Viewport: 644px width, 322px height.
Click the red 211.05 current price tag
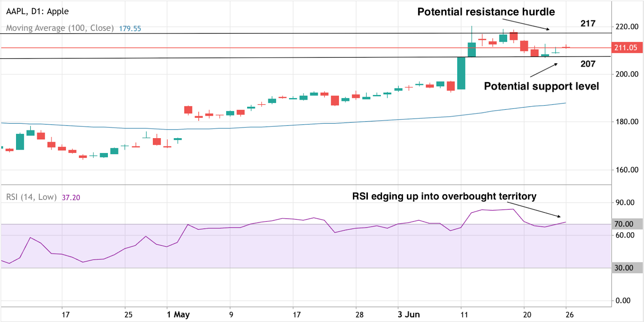click(x=625, y=48)
